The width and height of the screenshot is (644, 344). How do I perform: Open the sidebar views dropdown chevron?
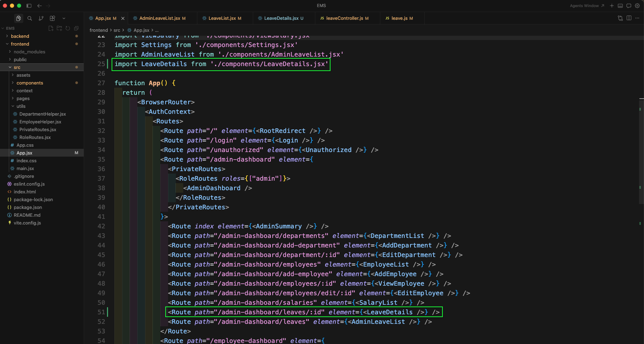pos(64,18)
